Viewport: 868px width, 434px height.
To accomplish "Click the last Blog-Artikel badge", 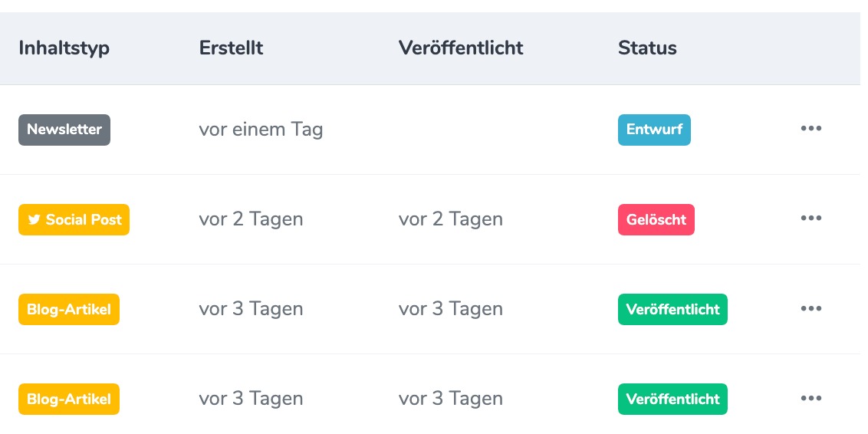I will 69,399.
